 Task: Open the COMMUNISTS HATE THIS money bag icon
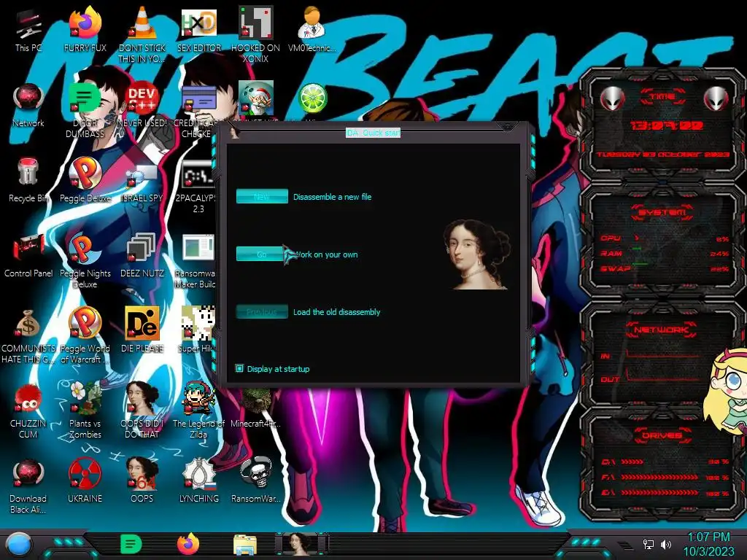28,335
